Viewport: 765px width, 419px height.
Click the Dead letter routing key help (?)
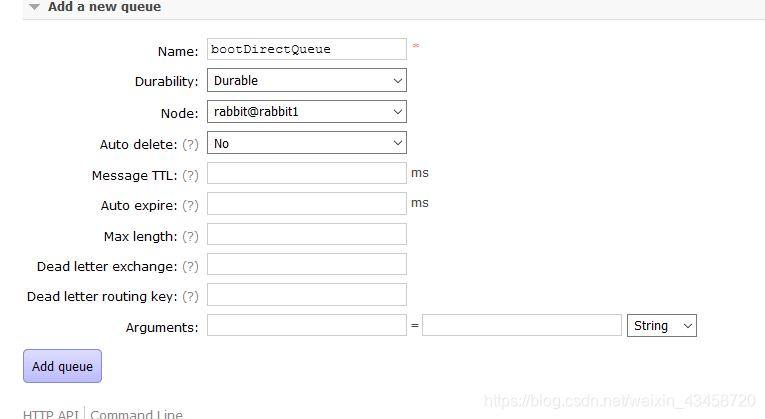pyautogui.click(x=190, y=296)
